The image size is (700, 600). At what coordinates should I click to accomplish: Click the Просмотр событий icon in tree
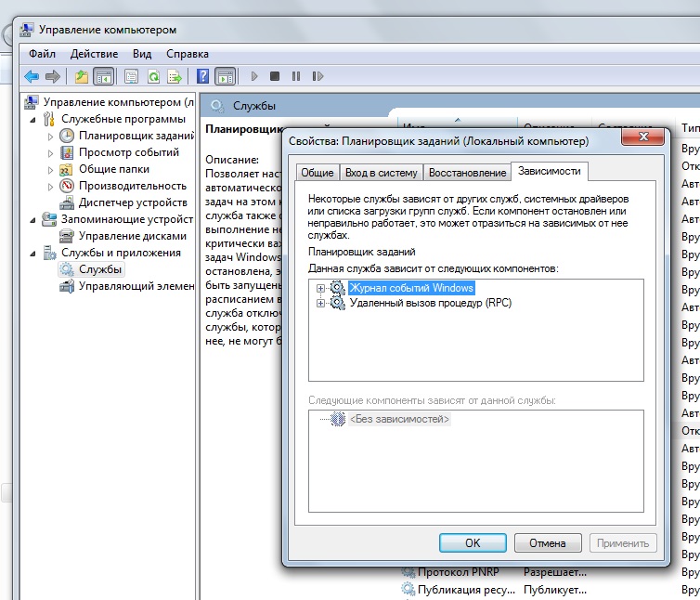[67, 152]
